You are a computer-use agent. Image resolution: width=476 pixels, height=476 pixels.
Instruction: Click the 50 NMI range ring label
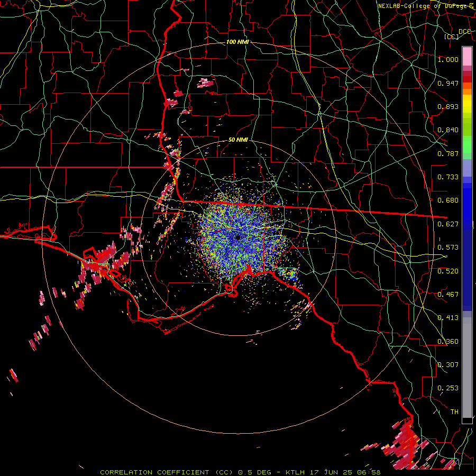pyautogui.click(x=238, y=140)
